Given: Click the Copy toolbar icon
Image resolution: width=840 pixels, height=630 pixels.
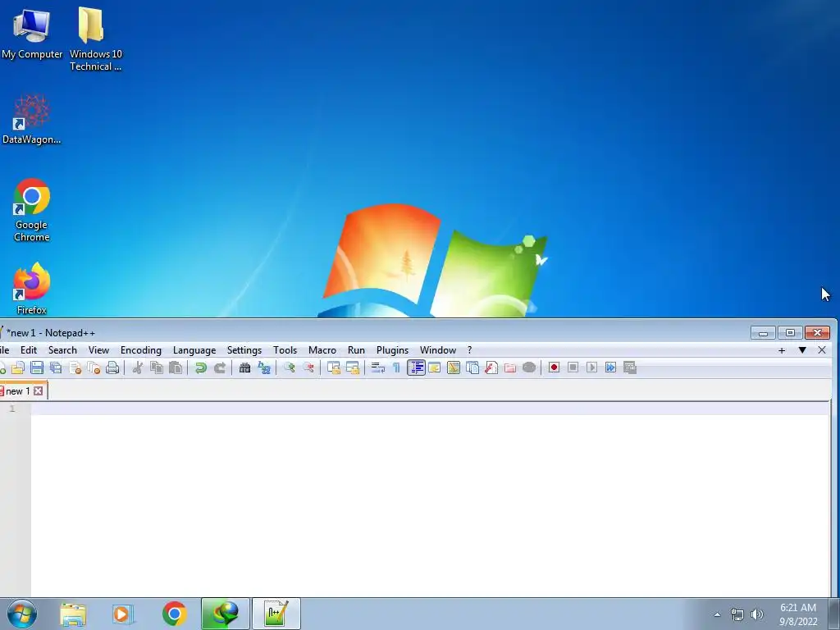Looking at the screenshot, I should (157, 367).
